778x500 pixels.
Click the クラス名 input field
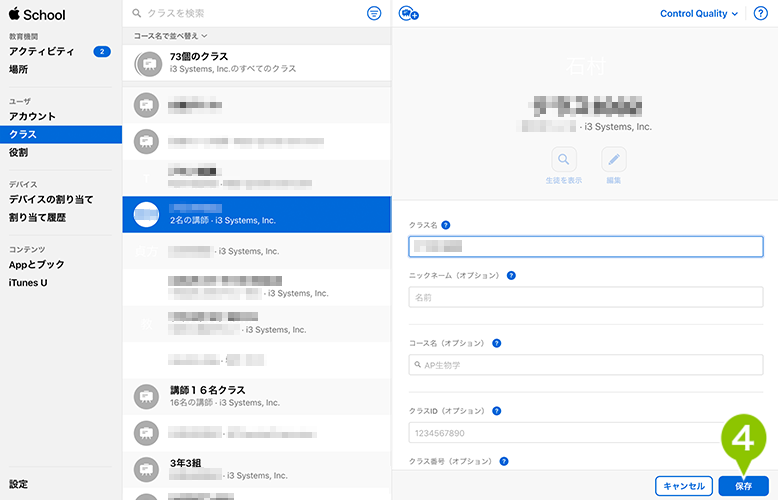(585, 247)
